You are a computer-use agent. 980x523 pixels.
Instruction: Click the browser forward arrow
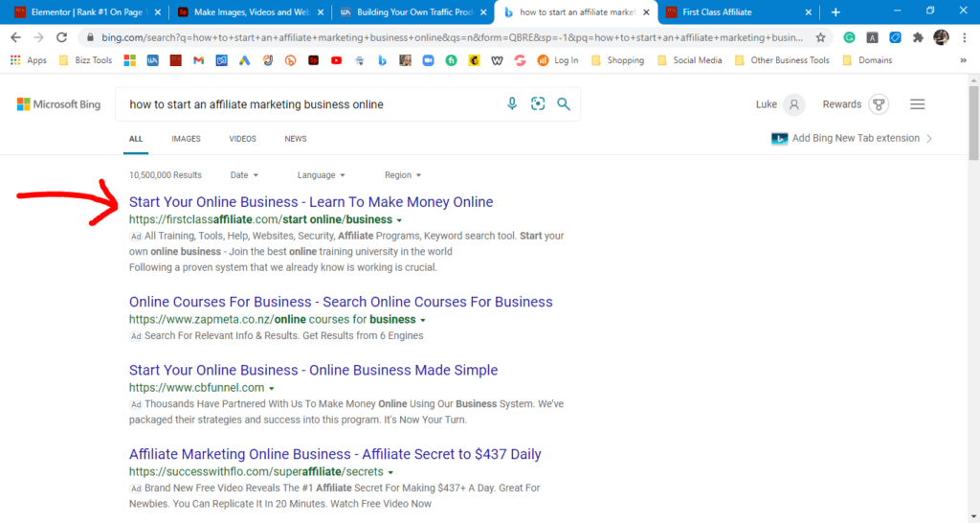click(38, 37)
